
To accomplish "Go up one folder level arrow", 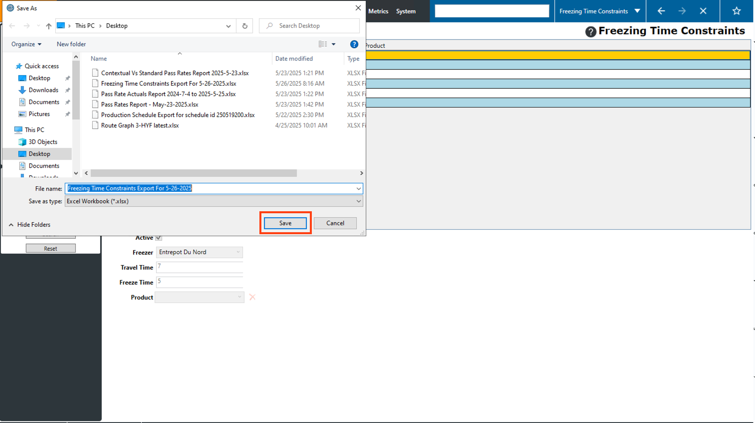I will pos(49,26).
